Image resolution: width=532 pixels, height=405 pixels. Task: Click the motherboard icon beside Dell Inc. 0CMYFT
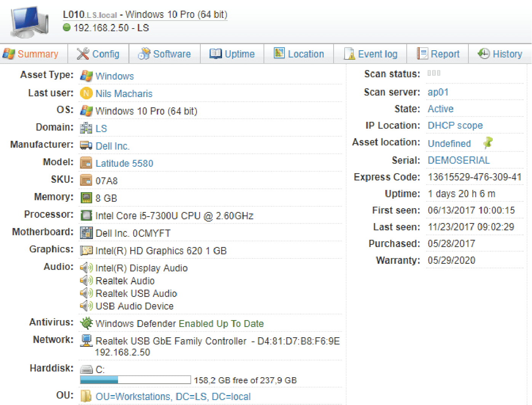[86, 233]
